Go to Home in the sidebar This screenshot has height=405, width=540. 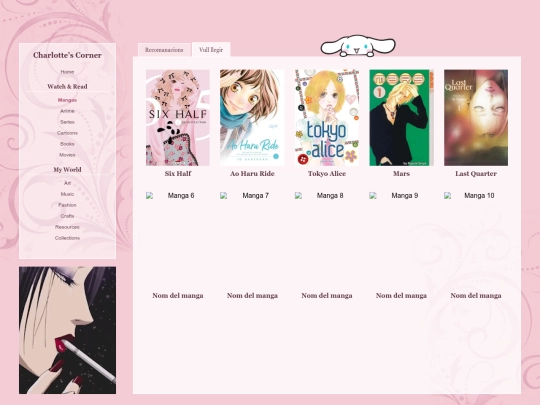tap(67, 72)
